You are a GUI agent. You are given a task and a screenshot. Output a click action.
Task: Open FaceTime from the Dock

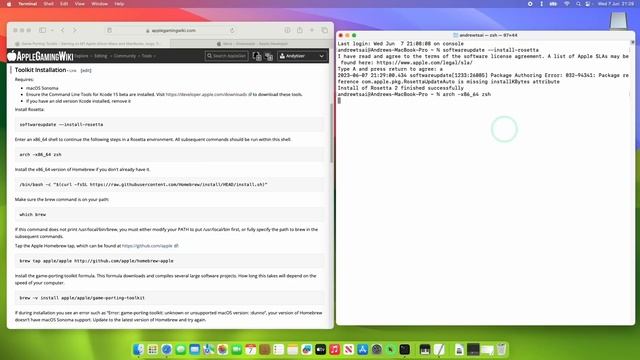pos(237,349)
